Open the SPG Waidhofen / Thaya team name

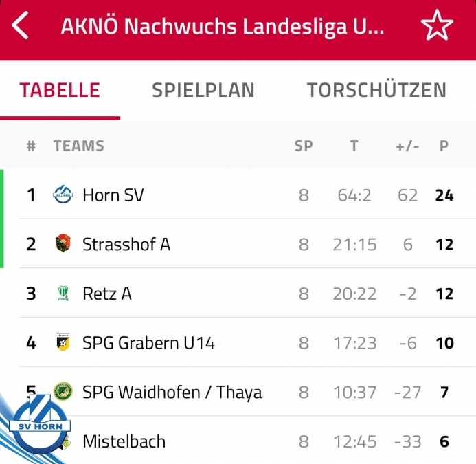point(172,392)
